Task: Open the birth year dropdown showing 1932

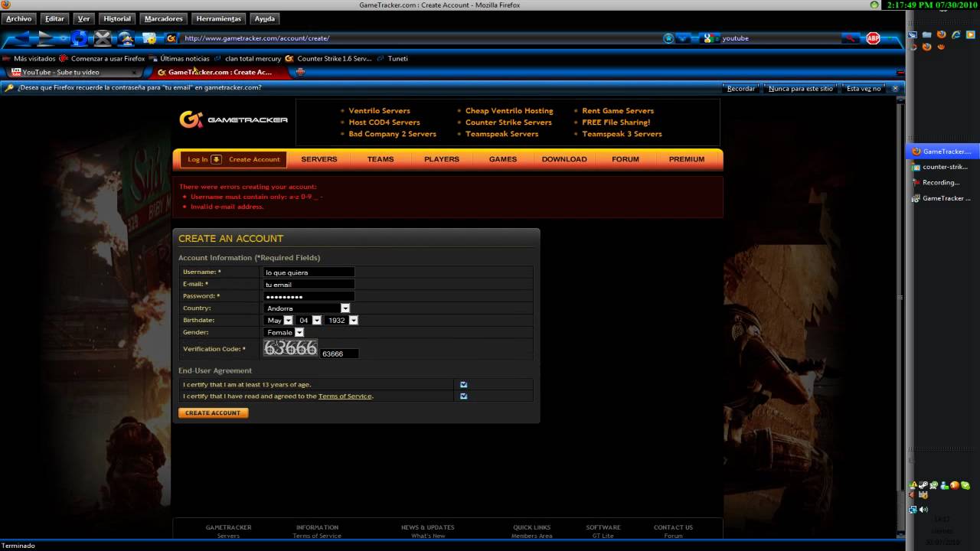Action: (341, 321)
